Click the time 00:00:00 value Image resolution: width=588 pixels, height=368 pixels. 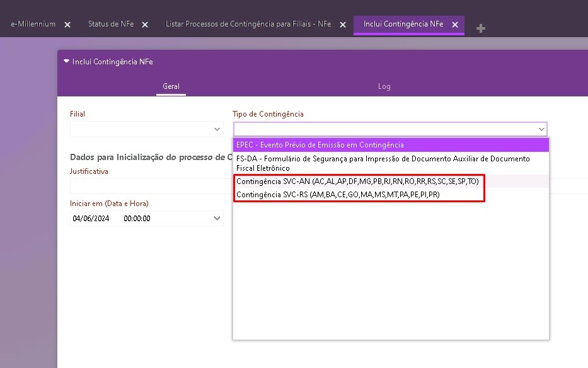pos(137,218)
